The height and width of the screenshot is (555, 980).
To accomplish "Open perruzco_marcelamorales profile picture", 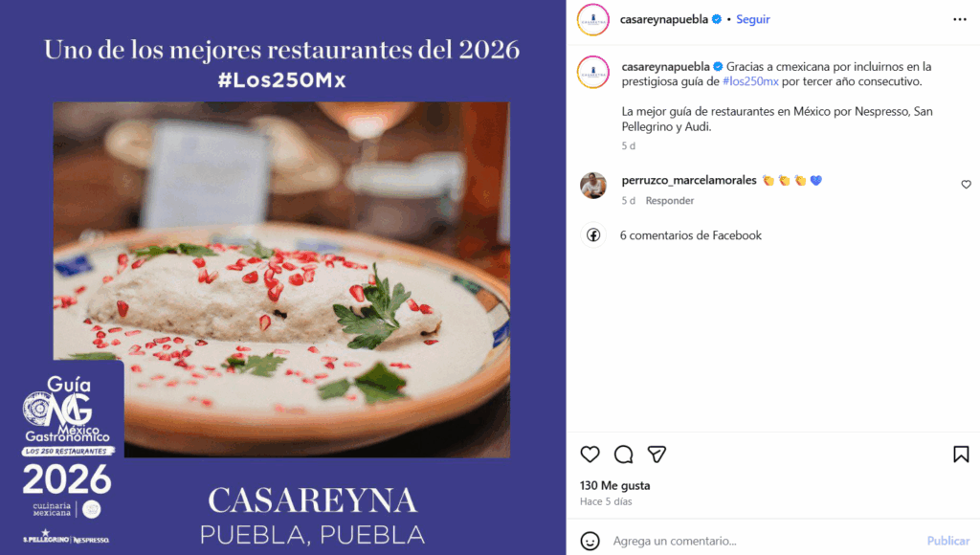I will point(593,186).
